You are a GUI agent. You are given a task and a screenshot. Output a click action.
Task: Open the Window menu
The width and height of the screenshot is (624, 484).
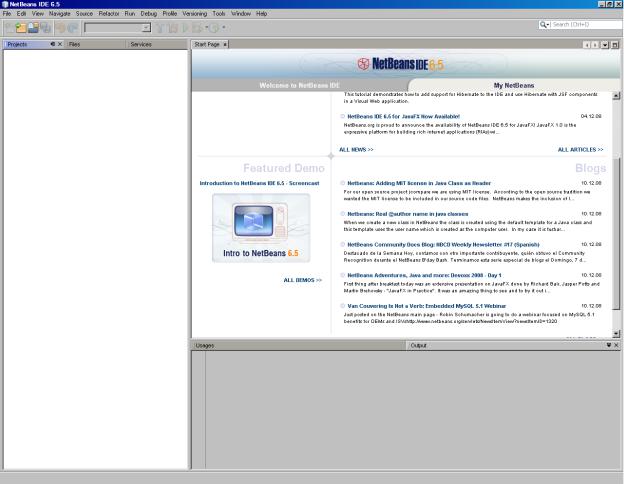coord(241,14)
